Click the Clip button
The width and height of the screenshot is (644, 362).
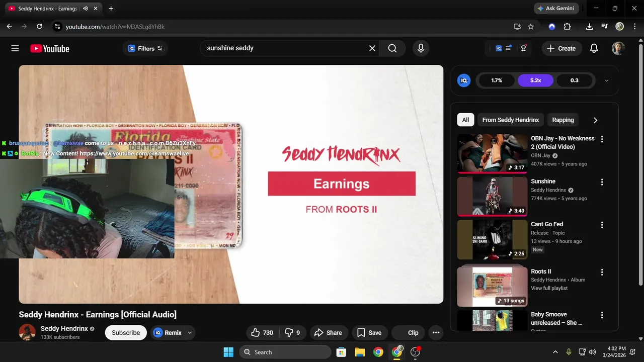(408, 332)
